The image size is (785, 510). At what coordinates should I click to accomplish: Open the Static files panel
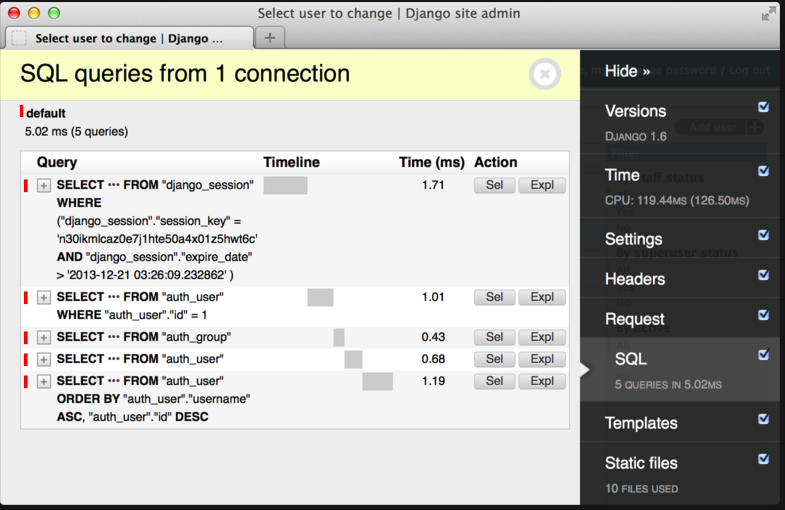tap(641, 463)
